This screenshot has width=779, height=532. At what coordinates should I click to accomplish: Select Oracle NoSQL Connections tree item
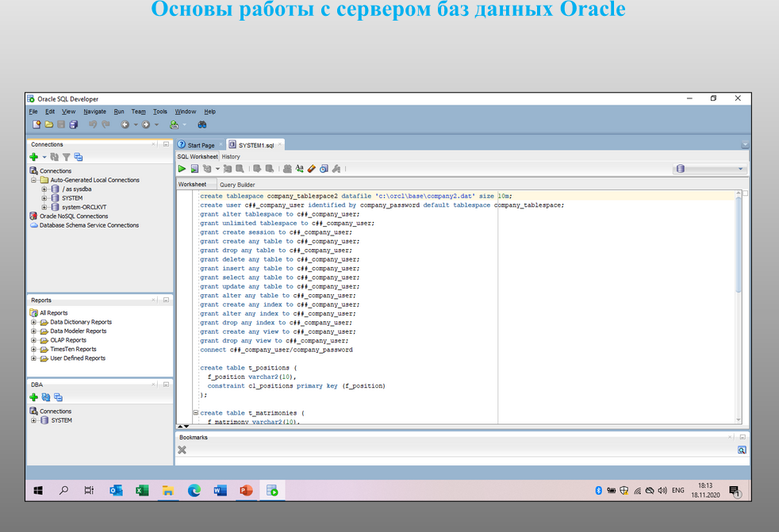pyautogui.click(x=74, y=216)
